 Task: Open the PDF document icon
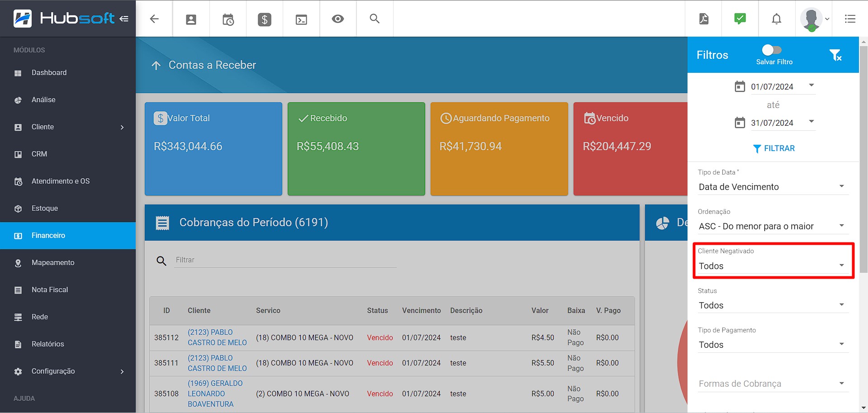pyautogui.click(x=704, y=19)
